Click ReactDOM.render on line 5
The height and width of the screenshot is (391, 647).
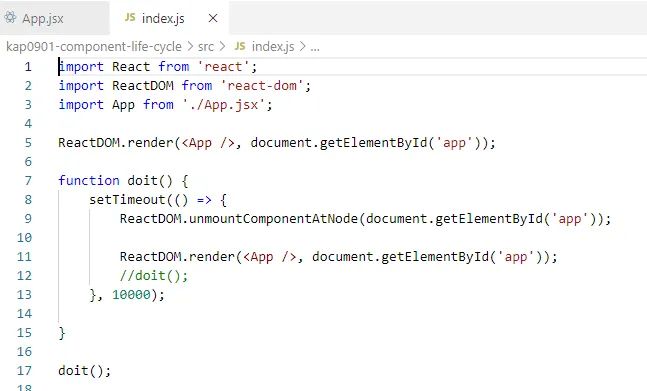click(116, 143)
